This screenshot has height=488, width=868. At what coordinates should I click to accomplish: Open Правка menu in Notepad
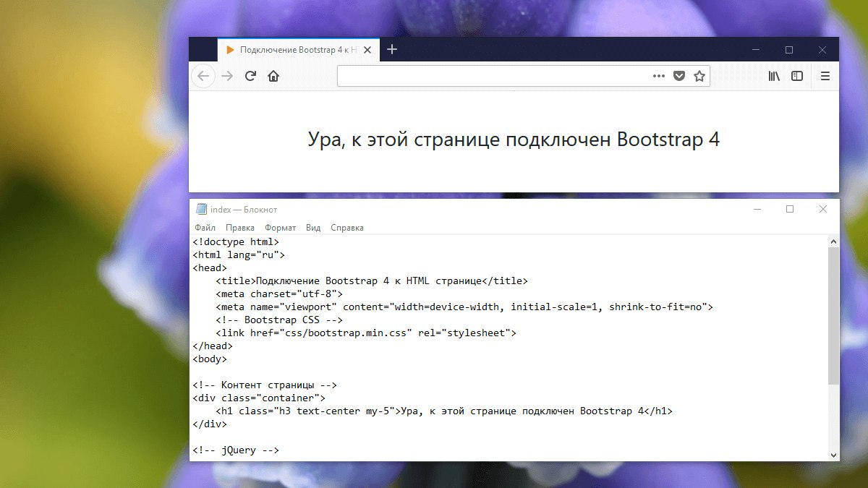pyautogui.click(x=239, y=228)
